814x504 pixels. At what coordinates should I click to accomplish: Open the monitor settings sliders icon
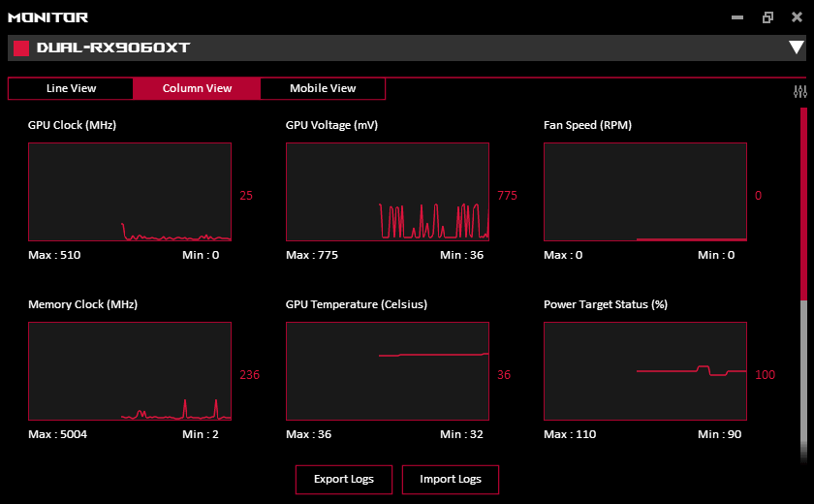[x=800, y=92]
